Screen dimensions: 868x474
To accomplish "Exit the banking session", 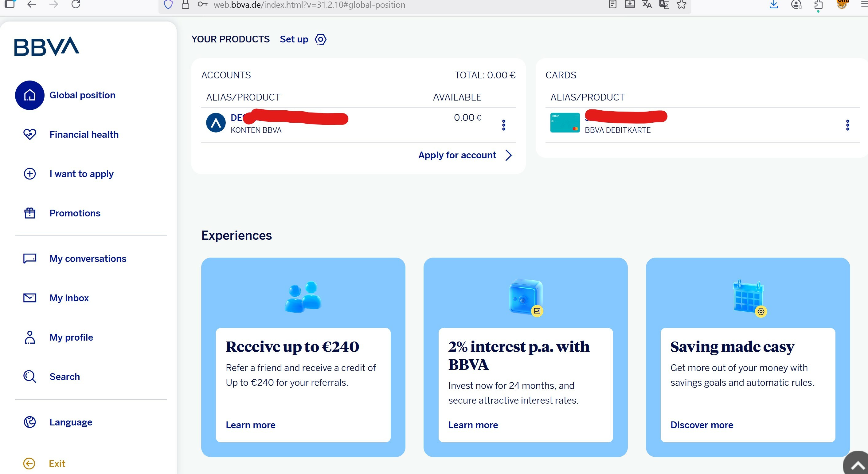I will pyautogui.click(x=57, y=464).
